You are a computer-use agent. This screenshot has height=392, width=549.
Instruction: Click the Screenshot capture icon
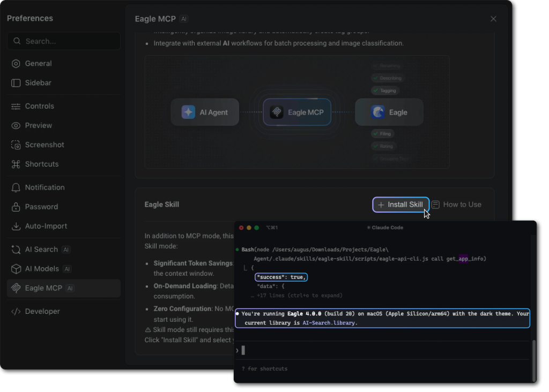point(16,145)
